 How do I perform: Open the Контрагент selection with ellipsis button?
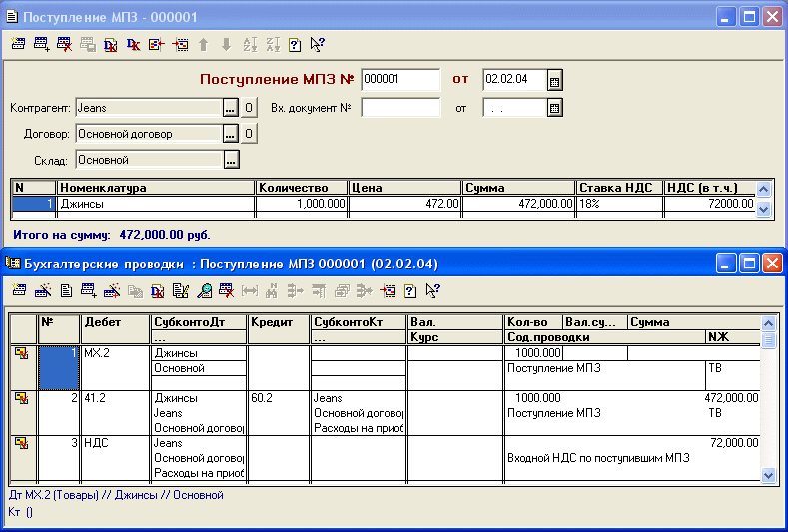230,108
